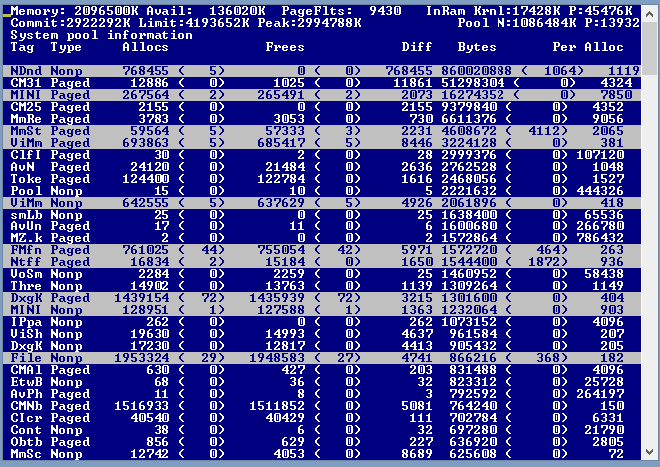
Task: Select the EtwB tag row
Action: (322, 382)
